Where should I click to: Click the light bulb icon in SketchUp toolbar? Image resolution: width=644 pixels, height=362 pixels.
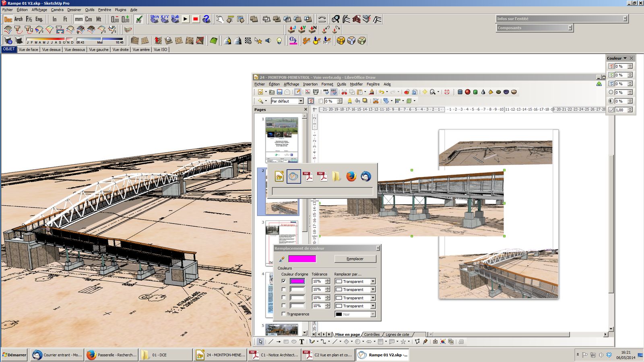click(x=279, y=41)
